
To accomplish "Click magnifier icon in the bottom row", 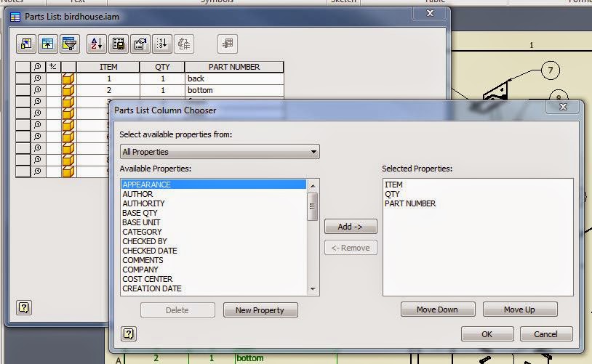I will pyautogui.click(x=37, y=90).
